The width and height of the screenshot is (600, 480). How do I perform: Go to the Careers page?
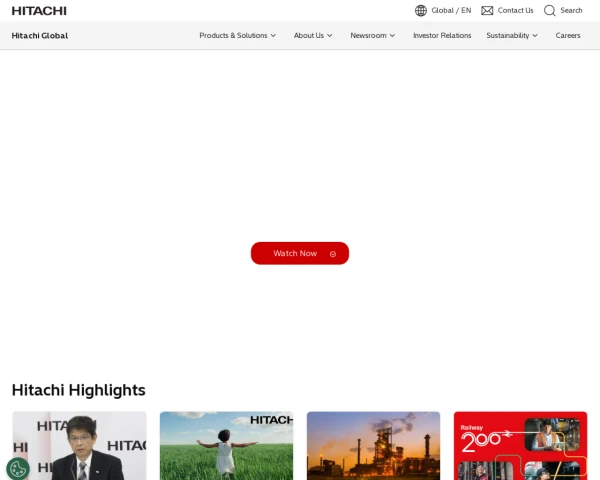point(568,36)
